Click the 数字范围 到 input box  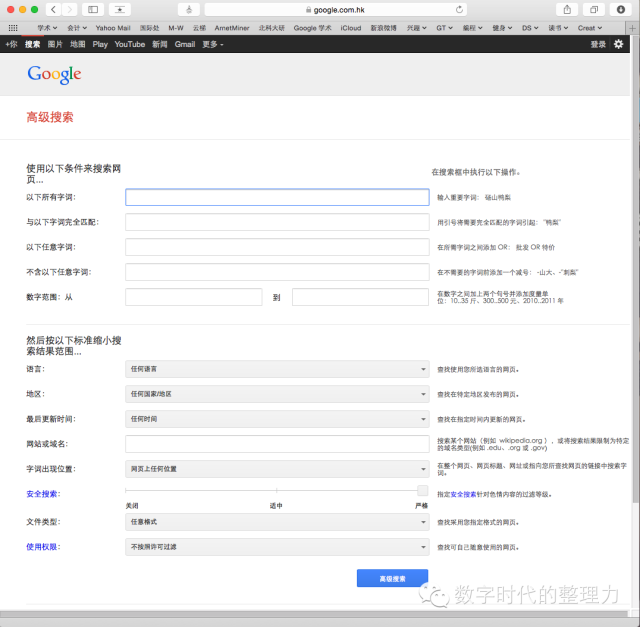click(x=360, y=297)
